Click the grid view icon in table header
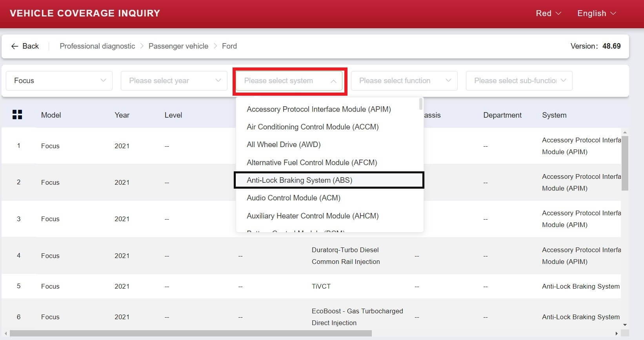The width and height of the screenshot is (644, 340). click(17, 115)
